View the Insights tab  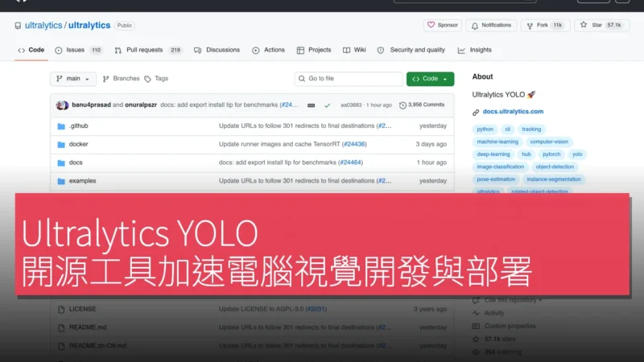(475, 50)
